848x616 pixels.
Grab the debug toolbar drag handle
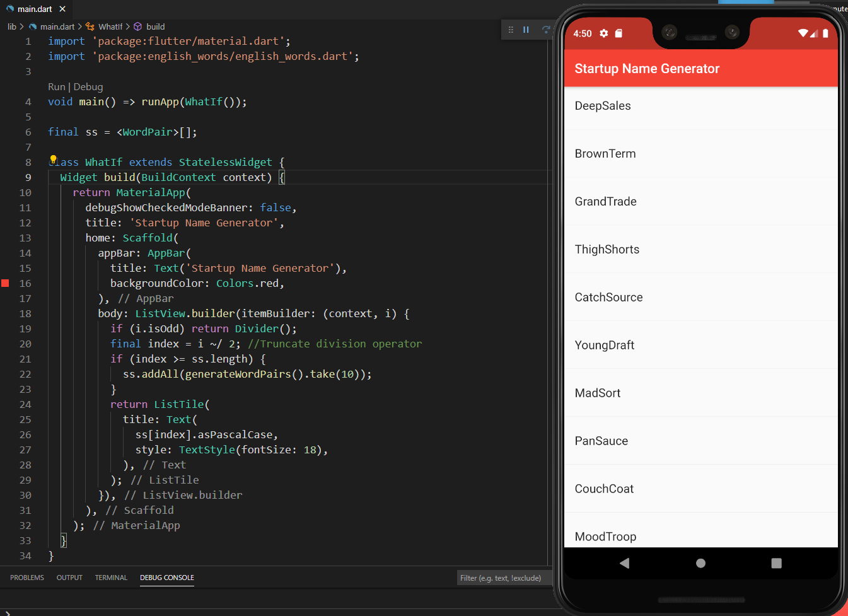click(x=511, y=30)
